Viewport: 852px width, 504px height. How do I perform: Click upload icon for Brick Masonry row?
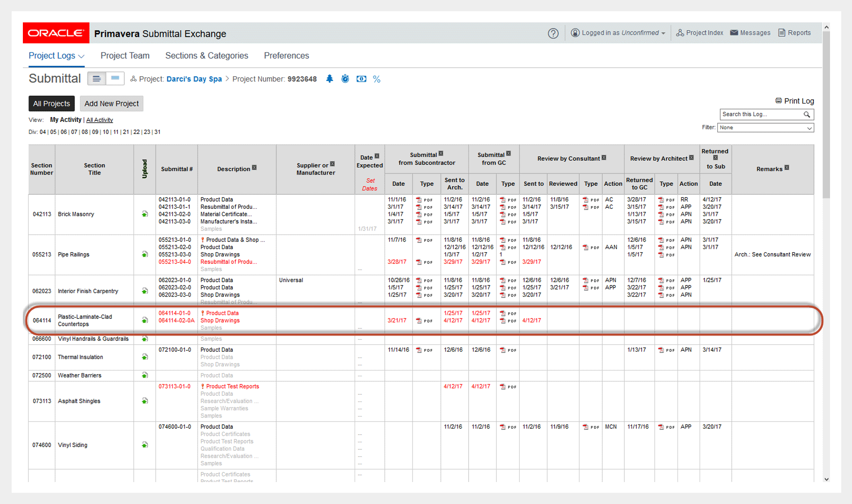tap(144, 214)
